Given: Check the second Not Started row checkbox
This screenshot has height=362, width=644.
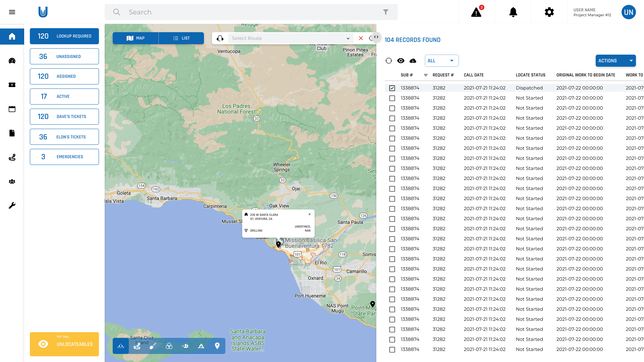Looking at the screenshot, I should click(x=392, y=108).
